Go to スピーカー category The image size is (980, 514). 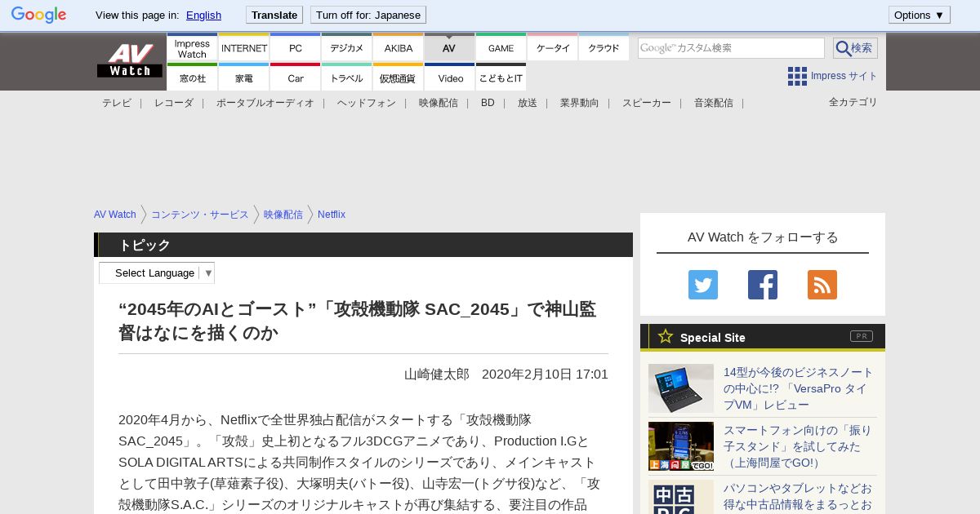[647, 103]
